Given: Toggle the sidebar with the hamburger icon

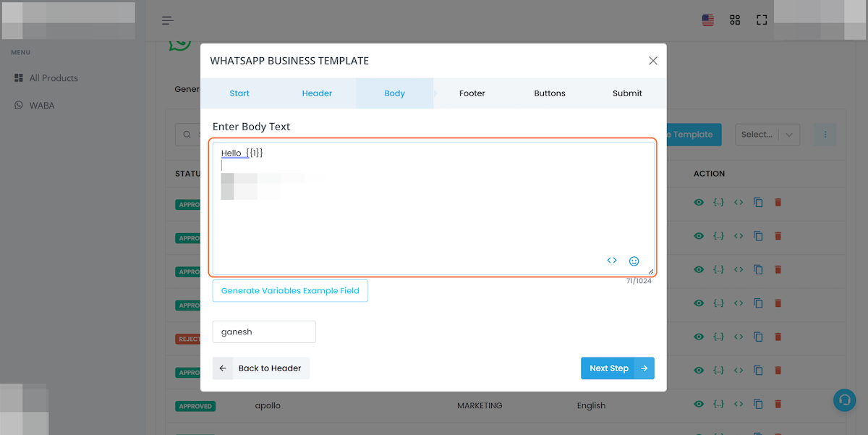Looking at the screenshot, I should pos(168,20).
